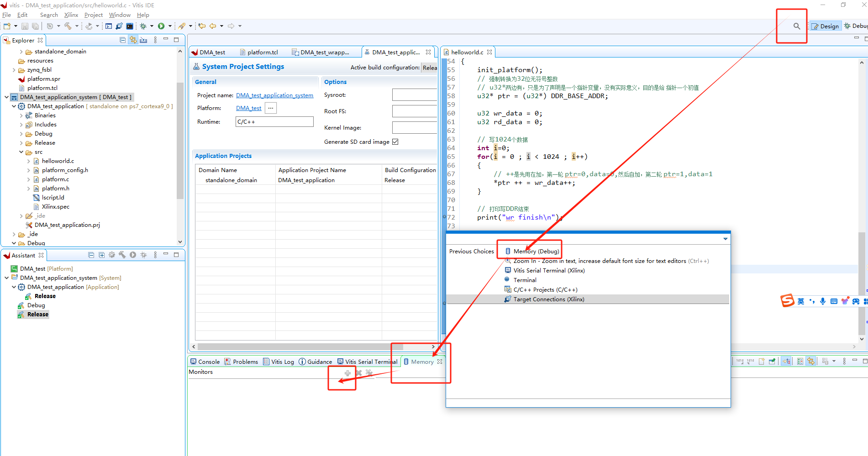The height and width of the screenshot is (456, 868).
Task: Click the Pin Memory Monitor icon
Action: point(772,361)
